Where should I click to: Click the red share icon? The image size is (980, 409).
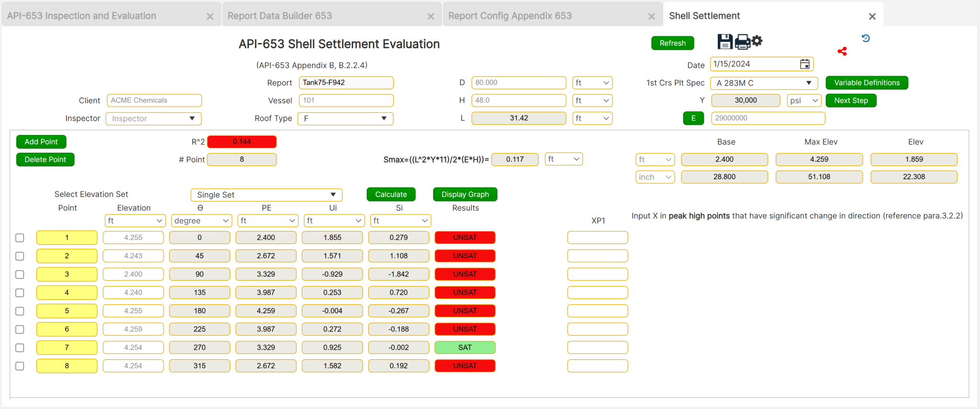(842, 51)
